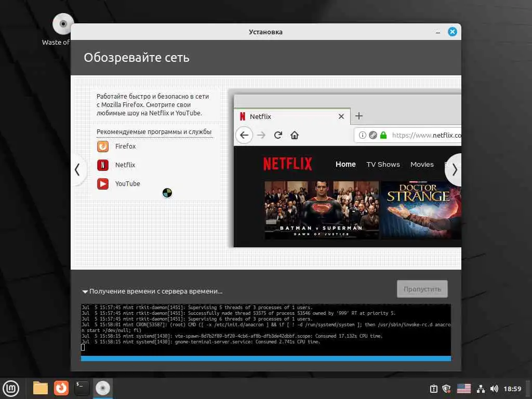The width and height of the screenshot is (532, 399).
Task: Click the status text Получение времени с сервера
Action: point(156,291)
